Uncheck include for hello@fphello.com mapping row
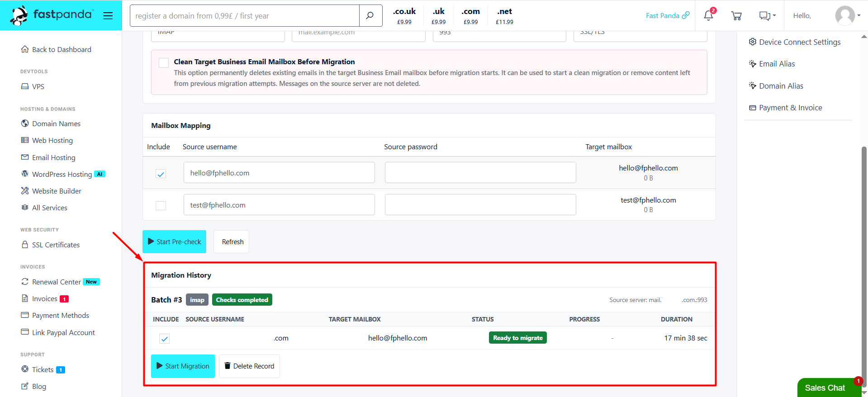 [x=161, y=174]
